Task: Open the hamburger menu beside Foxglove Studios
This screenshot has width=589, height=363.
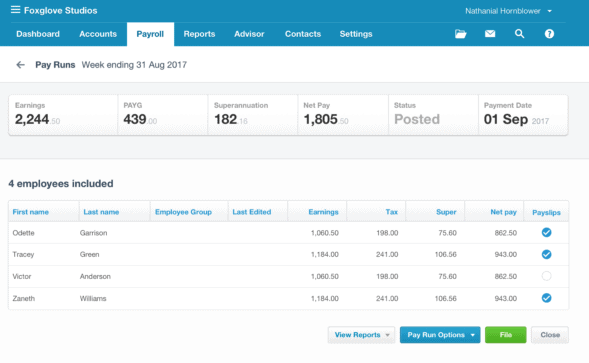Action: (15, 10)
